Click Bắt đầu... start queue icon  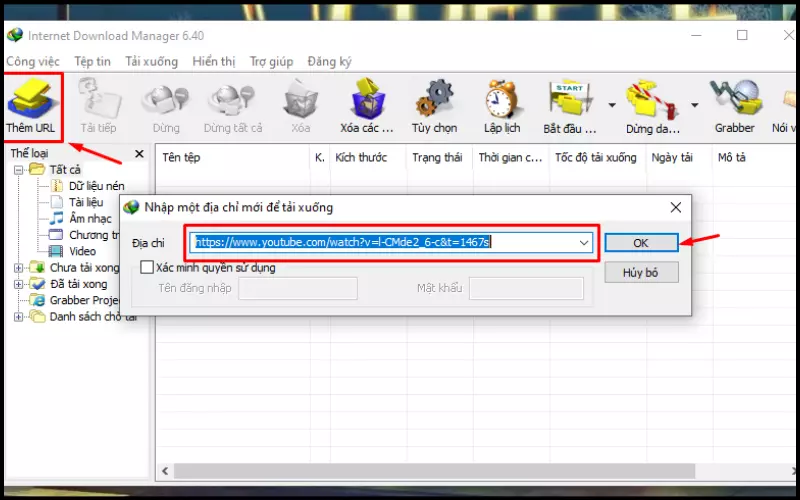pos(570,98)
